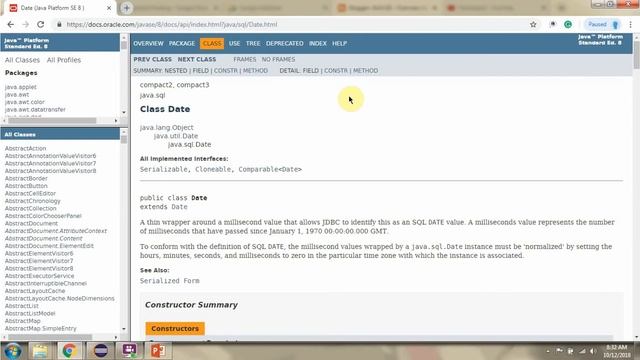Click the java.sql package link above Class Date
Viewport: 640px width, 360px height.
pyautogui.click(x=153, y=96)
